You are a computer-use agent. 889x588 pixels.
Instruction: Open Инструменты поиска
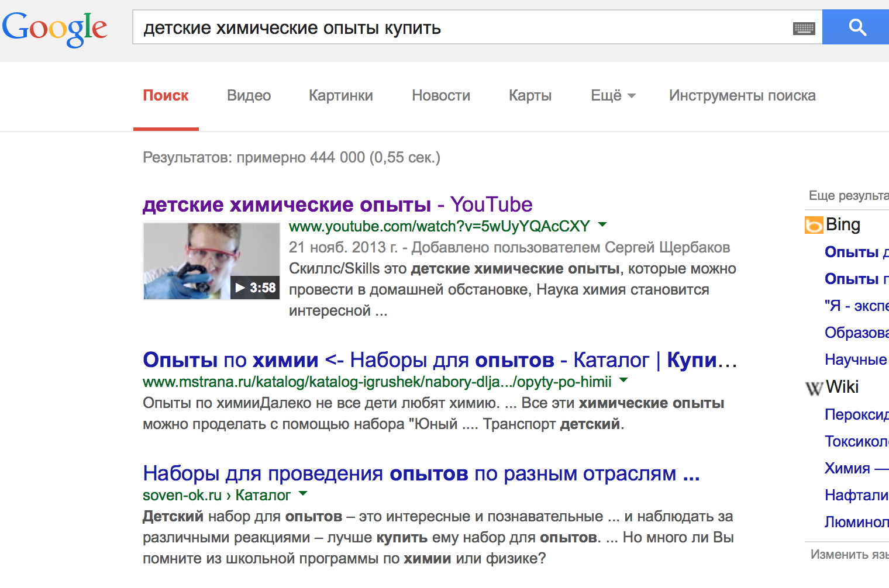tap(742, 95)
